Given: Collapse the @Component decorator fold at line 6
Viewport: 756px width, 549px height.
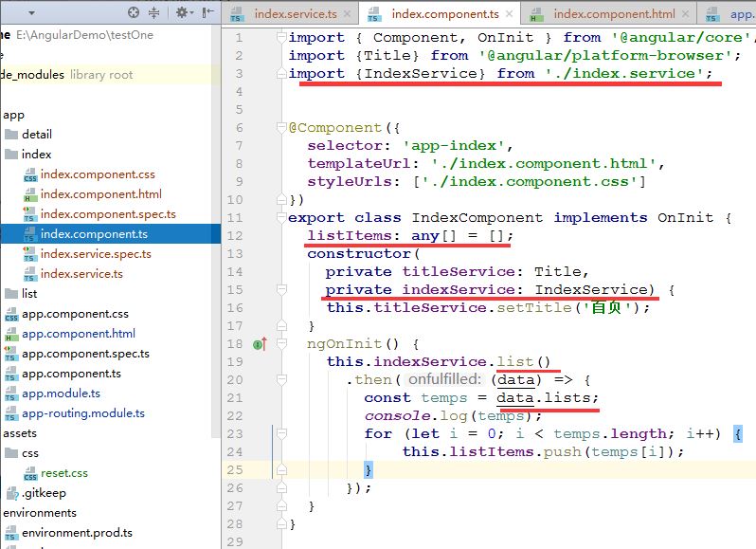Looking at the screenshot, I should (x=281, y=127).
